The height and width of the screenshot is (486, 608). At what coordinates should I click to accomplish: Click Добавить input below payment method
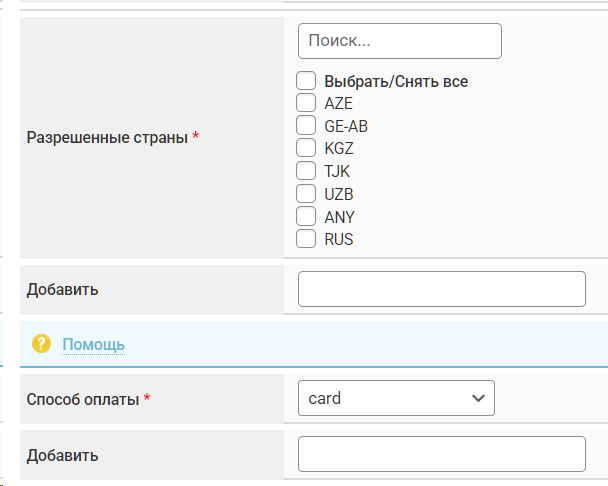(441, 454)
